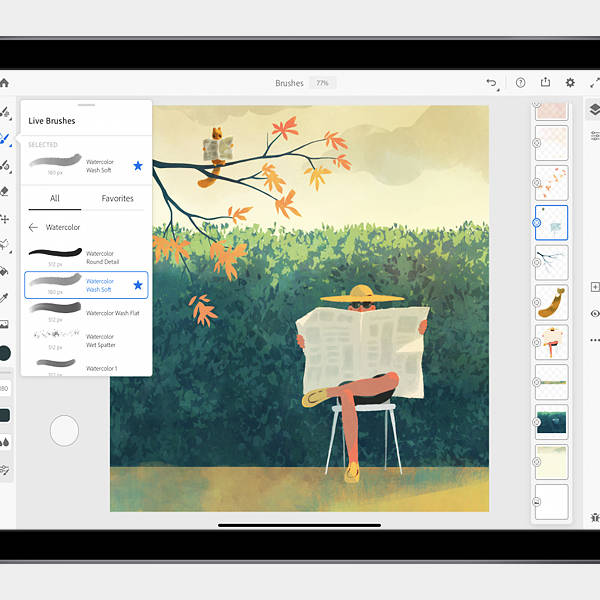Image resolution: width=600 pixels, height=600 pixels.
Task: Select the Eraser tool
Action: [x=5, y=191]
